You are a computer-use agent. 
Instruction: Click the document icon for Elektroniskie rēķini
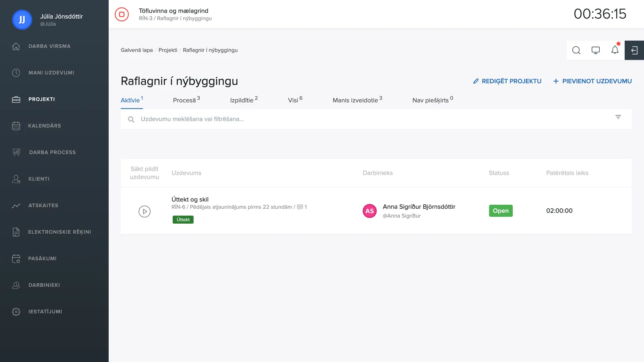[x=16, y=232]
